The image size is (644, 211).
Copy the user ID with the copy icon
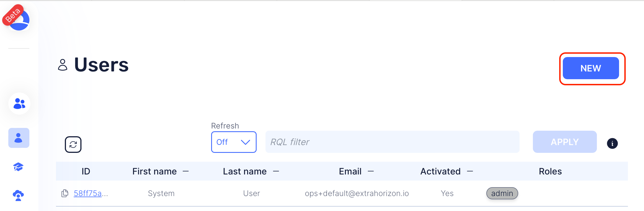pos(65,193)
